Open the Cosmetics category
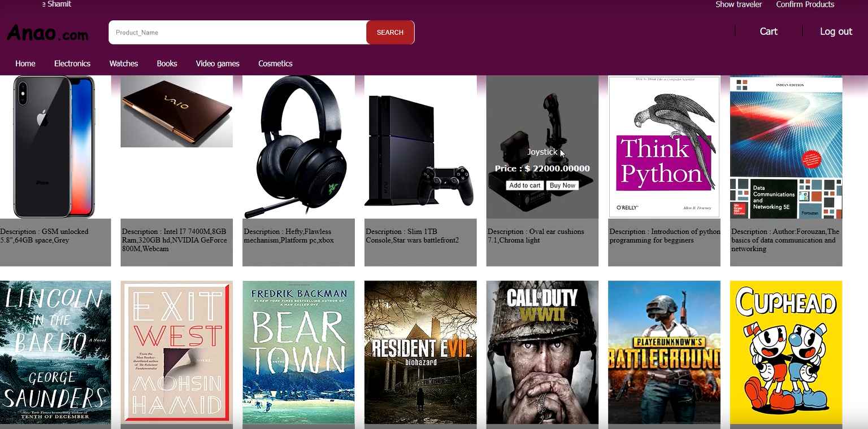The width and height of the screenshot is (868, 429). click(x=275, y=63)
